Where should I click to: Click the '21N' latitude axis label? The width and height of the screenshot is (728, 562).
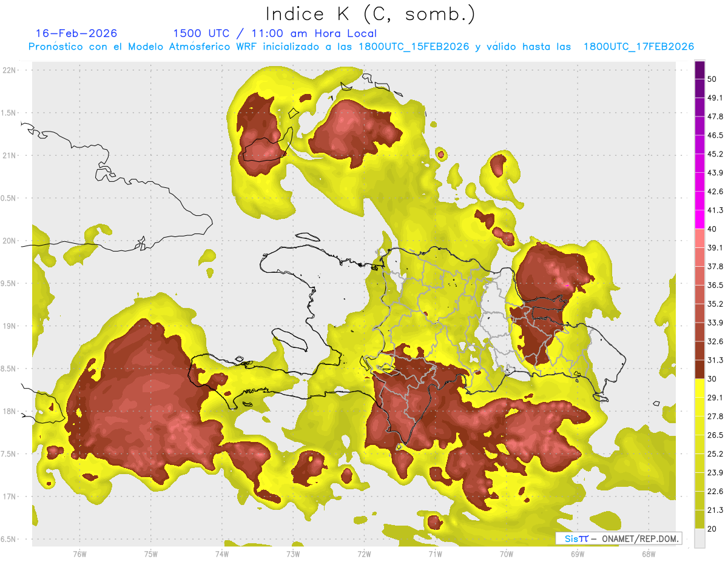[10, 155]
